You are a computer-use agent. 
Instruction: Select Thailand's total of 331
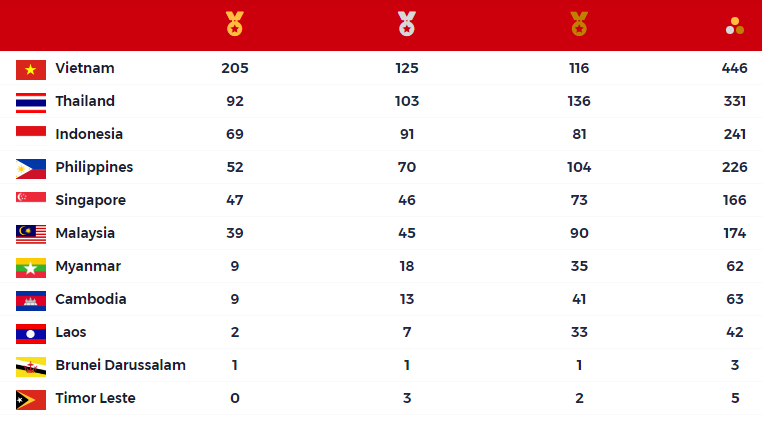pos(735,101)
